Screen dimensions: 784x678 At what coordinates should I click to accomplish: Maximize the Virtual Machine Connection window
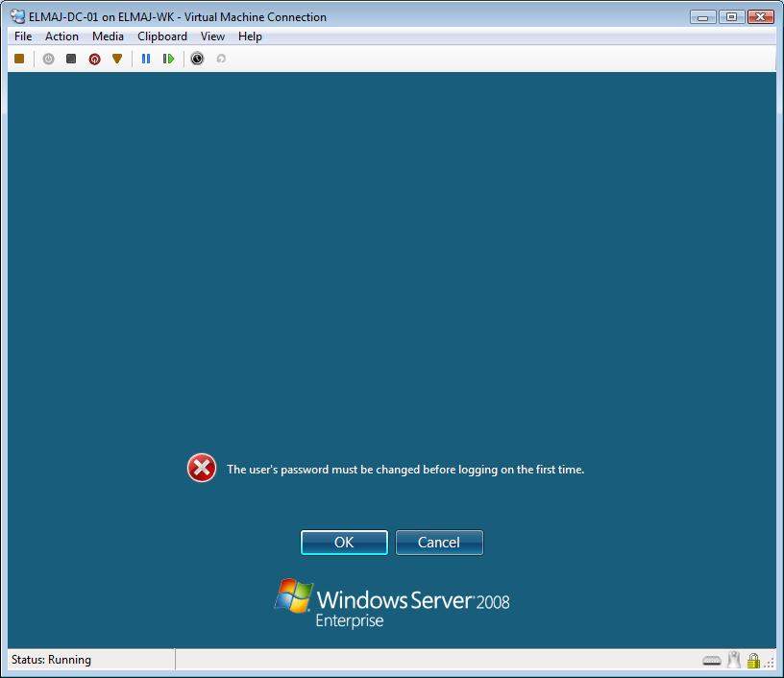pos(731,17)
